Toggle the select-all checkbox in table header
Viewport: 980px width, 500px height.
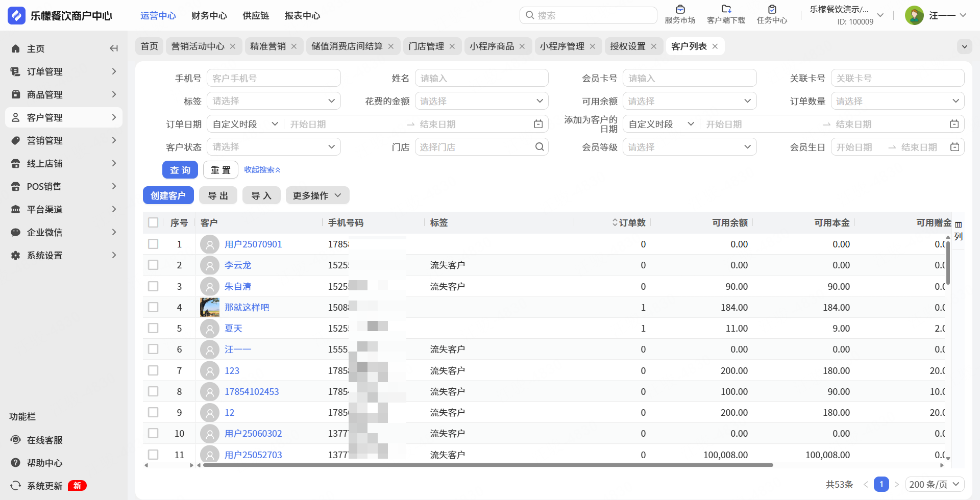[x=153, y=222]
